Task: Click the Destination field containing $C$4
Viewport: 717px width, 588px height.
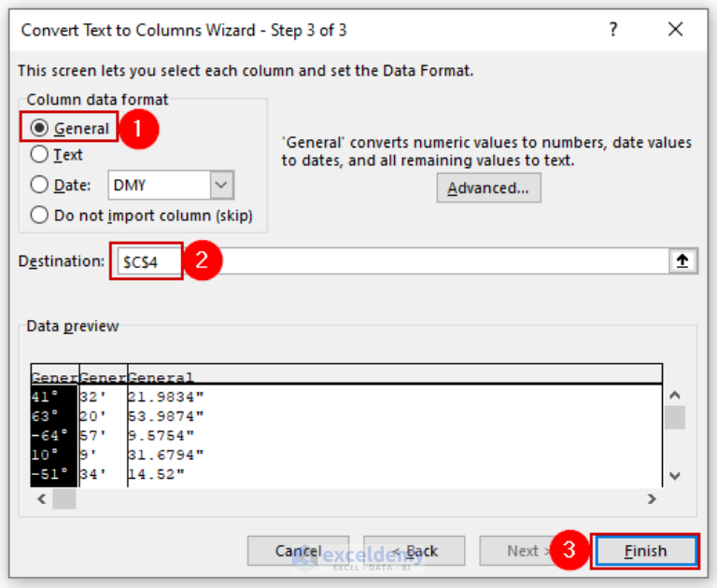Action: pos(393,261)
